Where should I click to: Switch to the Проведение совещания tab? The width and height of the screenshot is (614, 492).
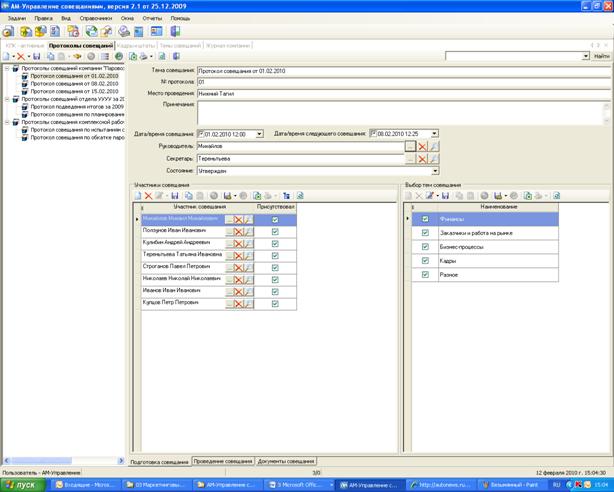[x=224, y=462]
